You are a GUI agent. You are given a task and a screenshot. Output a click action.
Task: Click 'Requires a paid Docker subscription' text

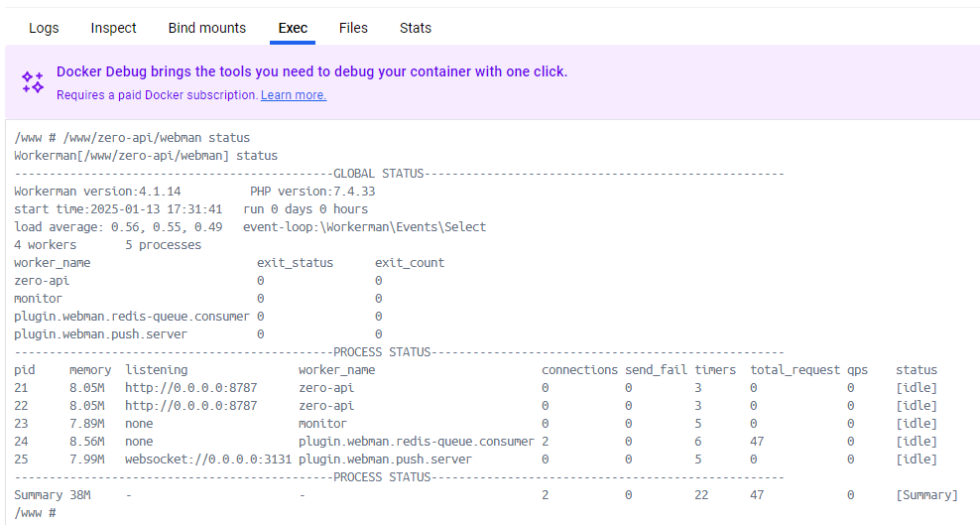click(x=157, y=95)
